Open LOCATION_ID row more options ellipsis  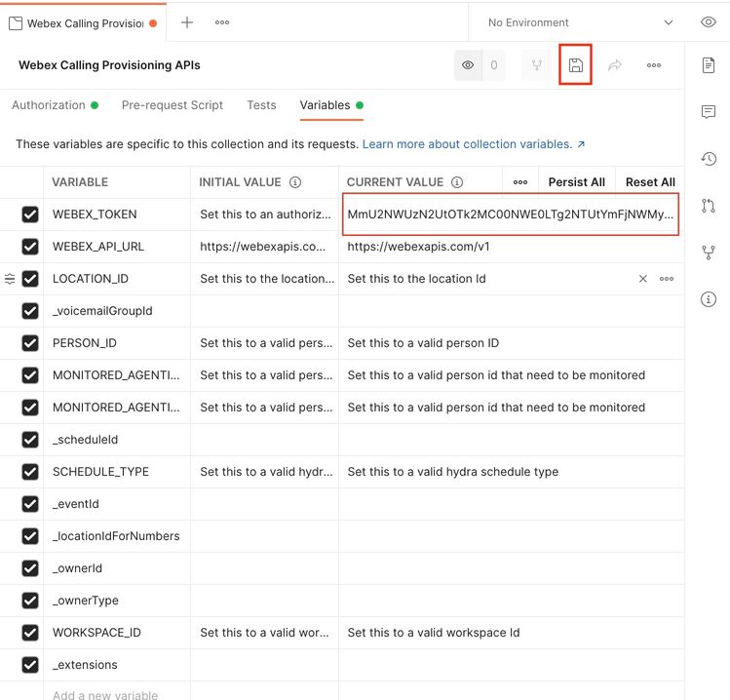coord(667,279)
